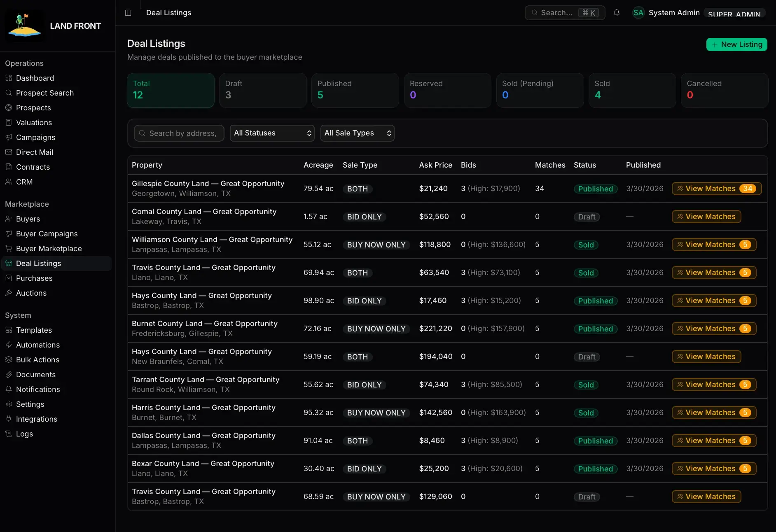Image resolution: width=776 pixels, height=532 pixels.
Task: Click the Property column header
Action: pos(147,165)
